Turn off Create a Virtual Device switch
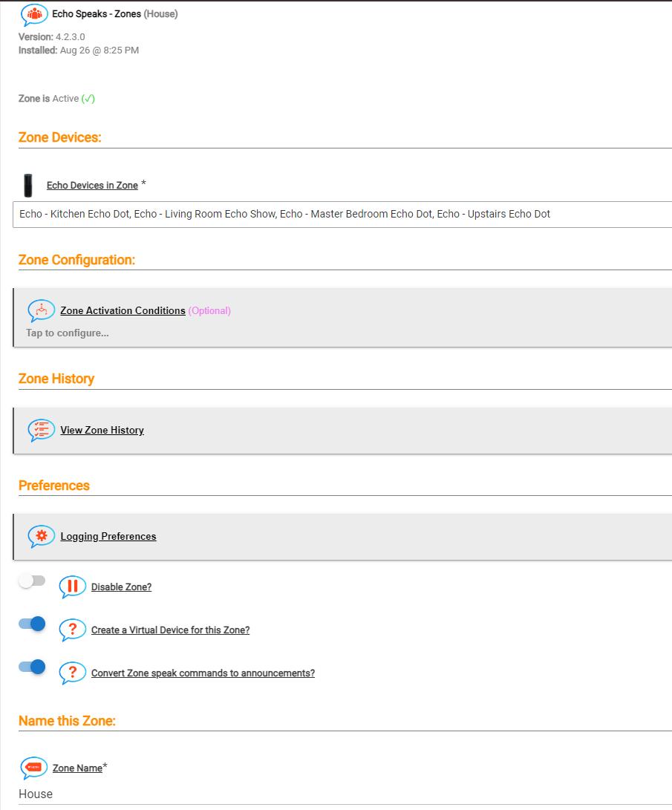 tap(32, 624)
